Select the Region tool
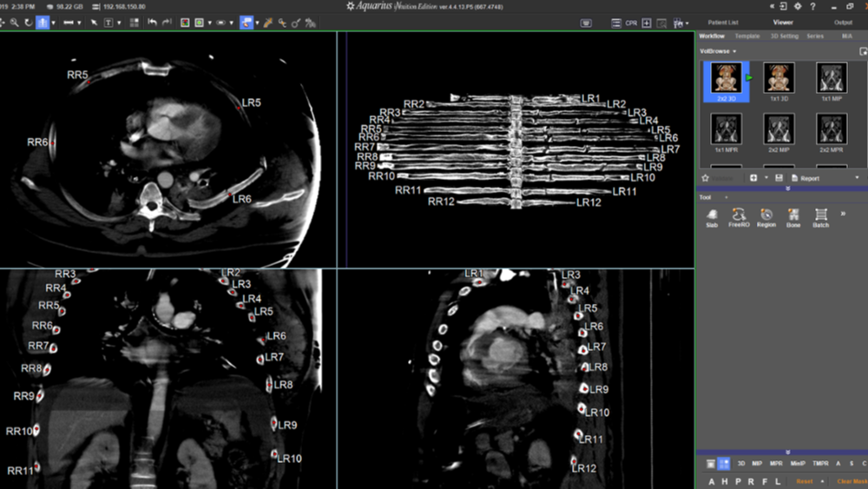Viewport: 868px width, 489px height. pos(766,218)
